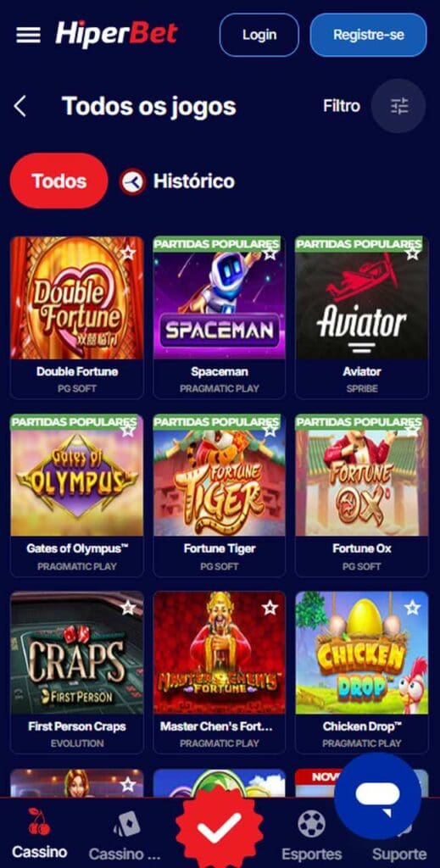Launch the Fortune Tiger game
Viewport: 440px width, 868px height.
(x=220, y=475)
